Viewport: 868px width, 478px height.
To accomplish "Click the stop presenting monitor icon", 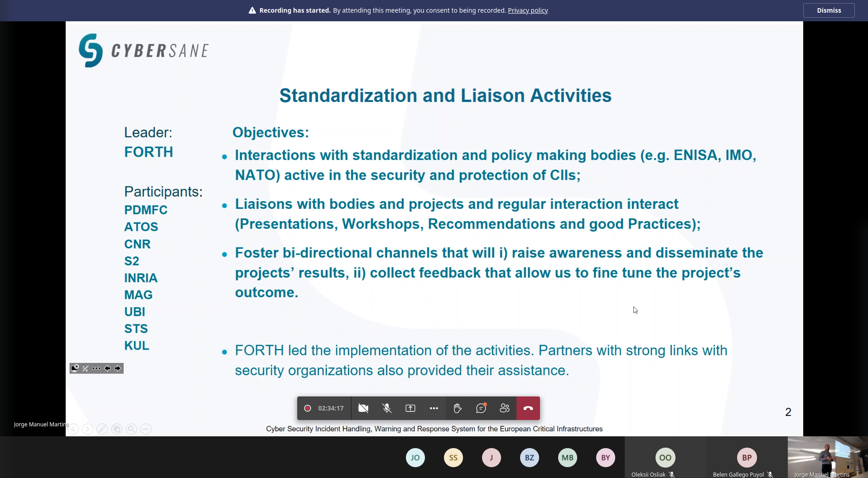I will pyautogui.click(x=75, y=368).
